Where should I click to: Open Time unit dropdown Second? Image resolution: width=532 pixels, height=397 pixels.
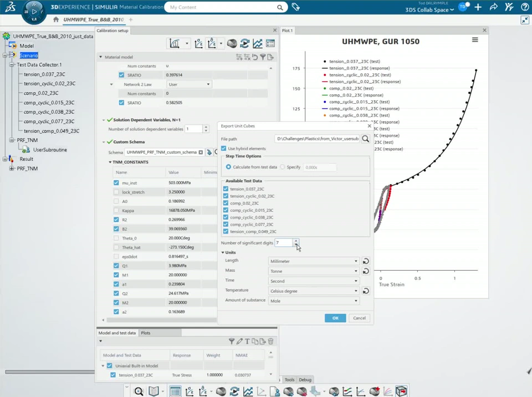pyautogui.click(x=314, y=281)
